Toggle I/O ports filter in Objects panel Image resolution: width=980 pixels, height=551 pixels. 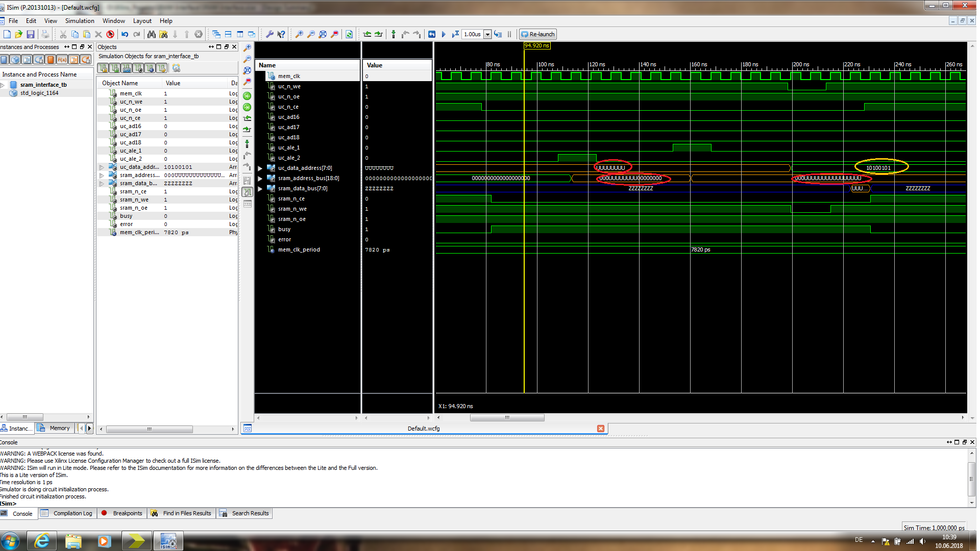(x=126, y=68)
